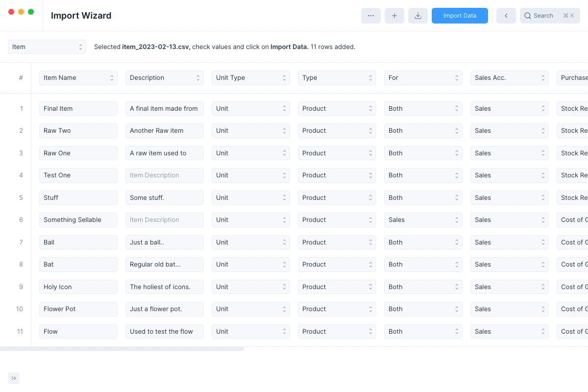Viewport: 588px width, 392px height.
Task: Open the Item import type dropdown
Action: coord(47,47)
